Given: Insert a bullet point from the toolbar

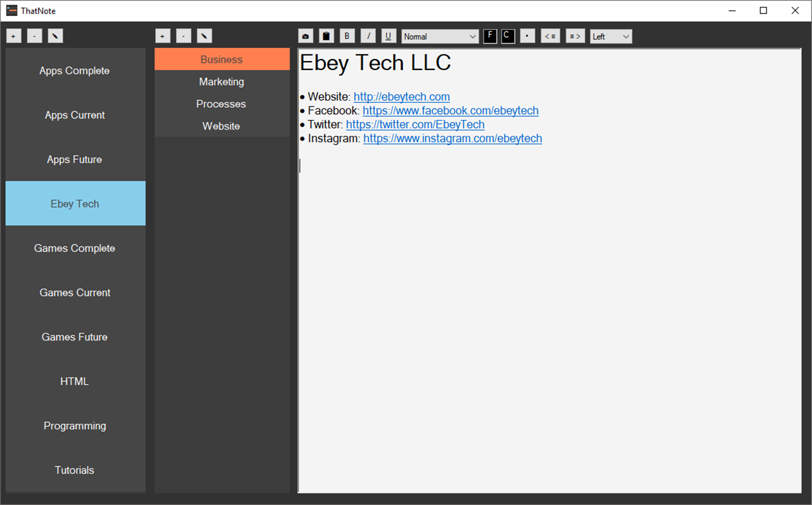Looking at the screenshot, I should coord(527,36).
